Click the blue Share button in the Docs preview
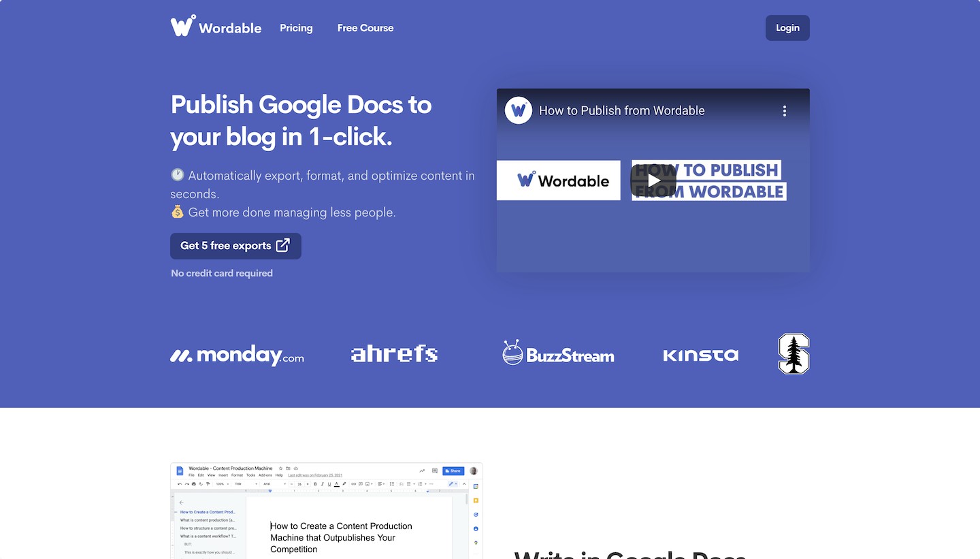980x559 pixels. tap(453, 470)
